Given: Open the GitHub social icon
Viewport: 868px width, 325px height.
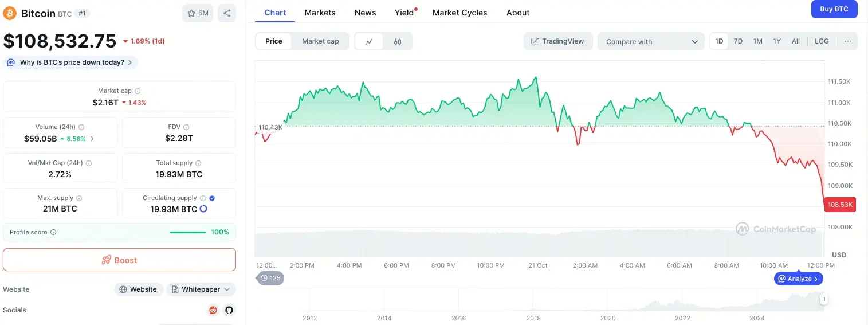Looking at the screenshot, I should (229, 310).
